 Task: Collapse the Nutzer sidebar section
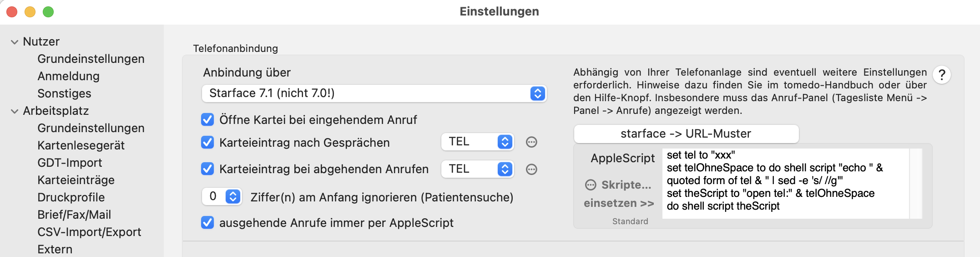pyautogui.click(x=15, y=42)
